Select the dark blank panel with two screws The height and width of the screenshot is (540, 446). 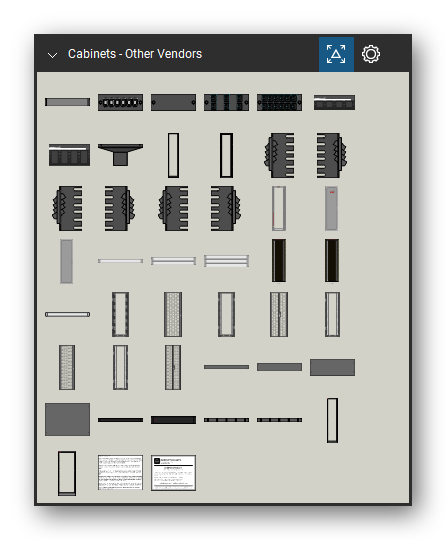pyautogui.click(x=173, y=102)
